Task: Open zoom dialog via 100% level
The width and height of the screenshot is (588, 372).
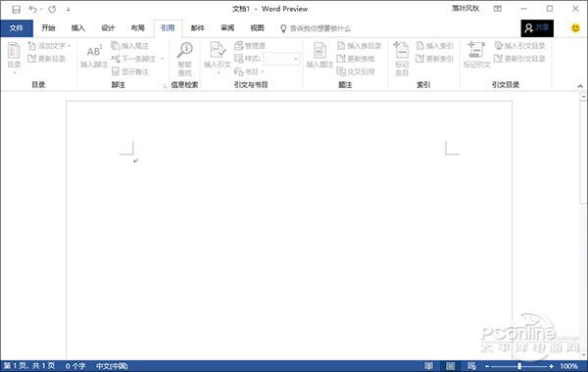Action: (568, 366)
